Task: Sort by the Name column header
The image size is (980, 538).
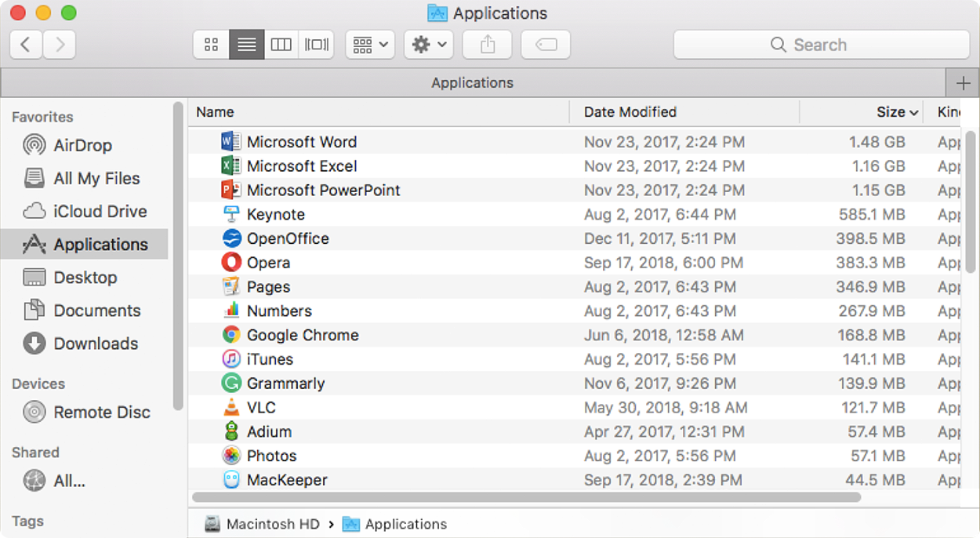Action: coord(379,112)
